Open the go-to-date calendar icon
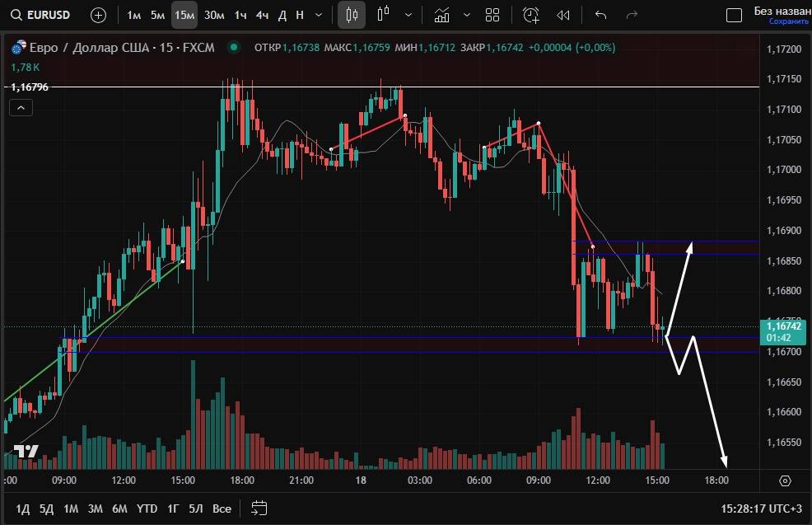812x525 pixels. tap(259, 508)
